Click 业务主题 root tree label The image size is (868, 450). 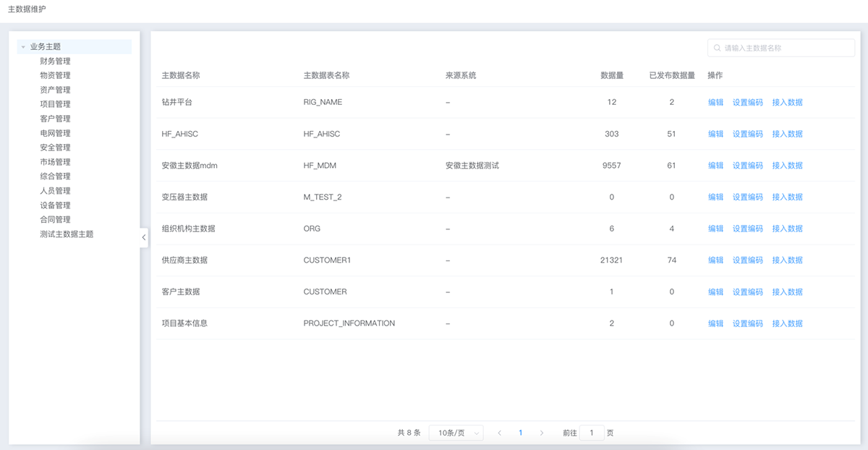tap(45, 46)
